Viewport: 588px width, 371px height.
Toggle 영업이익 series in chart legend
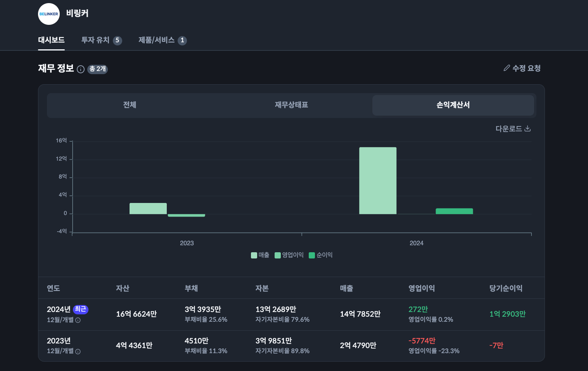[x=289, y=255]
